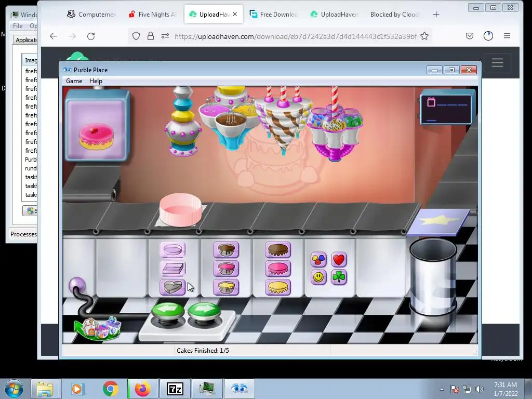
Task: Switch to Task Manager on the taskbar
Action: point(207,389)
